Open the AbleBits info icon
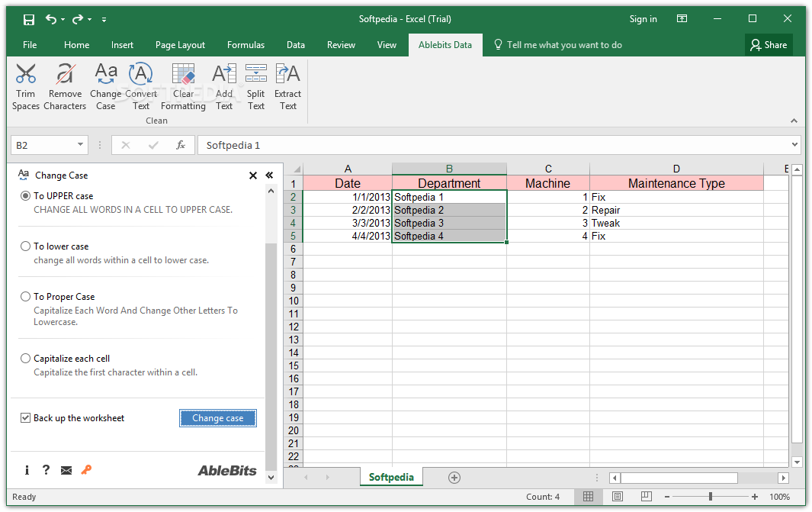The height and width of the screenshot is (512, 812). 27,470
